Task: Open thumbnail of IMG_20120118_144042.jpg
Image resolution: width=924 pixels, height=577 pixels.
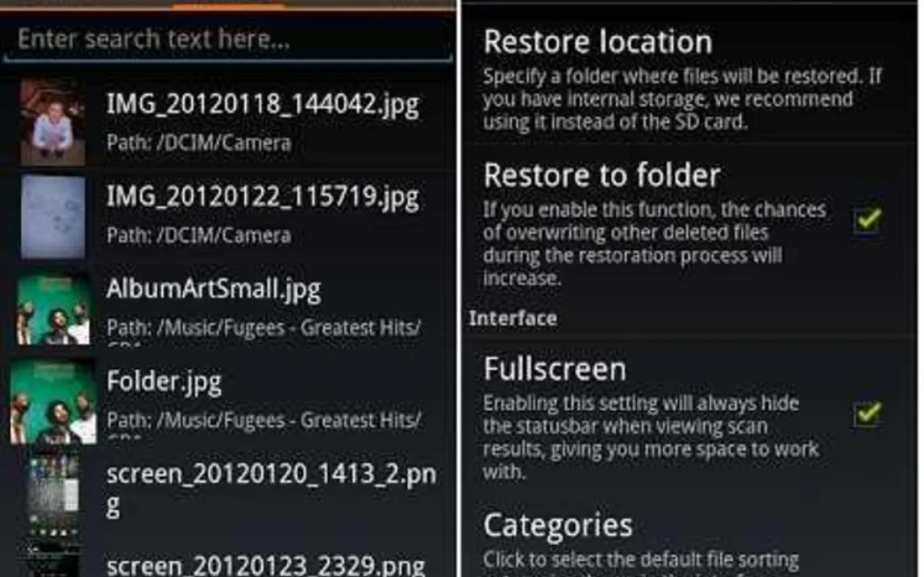Action: tap(52, 122)
